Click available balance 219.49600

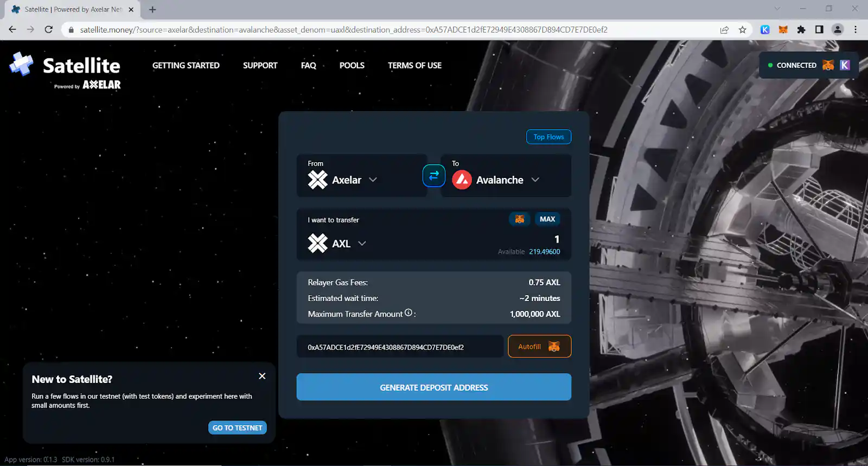pos(545,252)
